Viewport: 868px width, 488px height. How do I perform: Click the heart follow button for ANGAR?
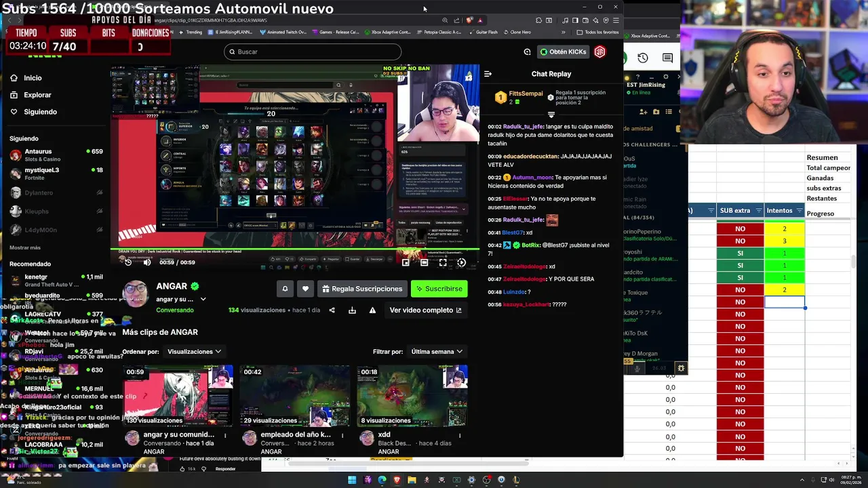coord(305,289)
